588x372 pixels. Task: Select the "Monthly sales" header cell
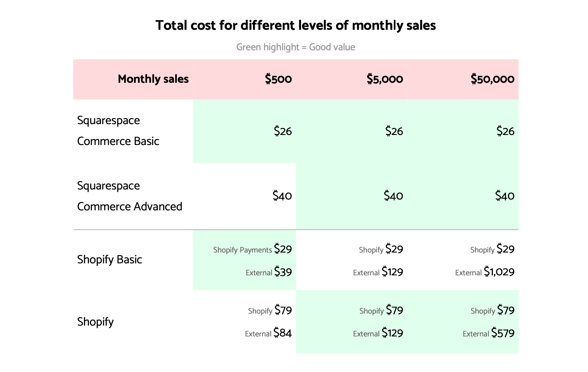tap(153, 79)
